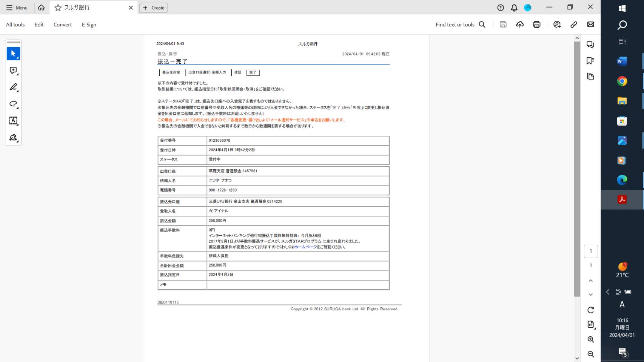644x362 pixels.
Task: Go to previous page chevron
Action: pyautogui.click(x=591, y=281)
